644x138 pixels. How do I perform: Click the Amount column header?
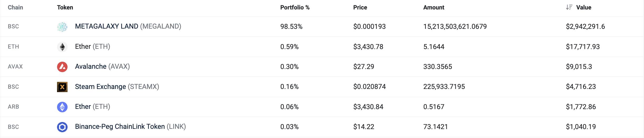(x=434, y=7)
